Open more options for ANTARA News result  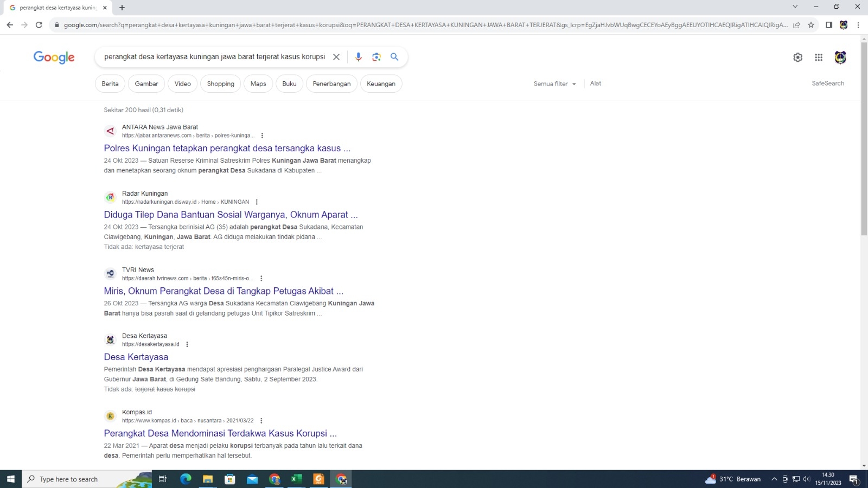(x=262, y=136)
